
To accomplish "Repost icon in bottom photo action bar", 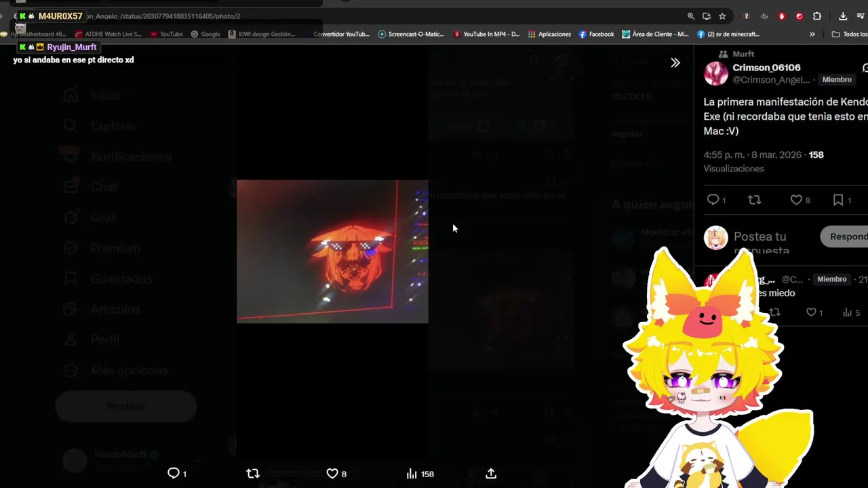I will (253, 474).
